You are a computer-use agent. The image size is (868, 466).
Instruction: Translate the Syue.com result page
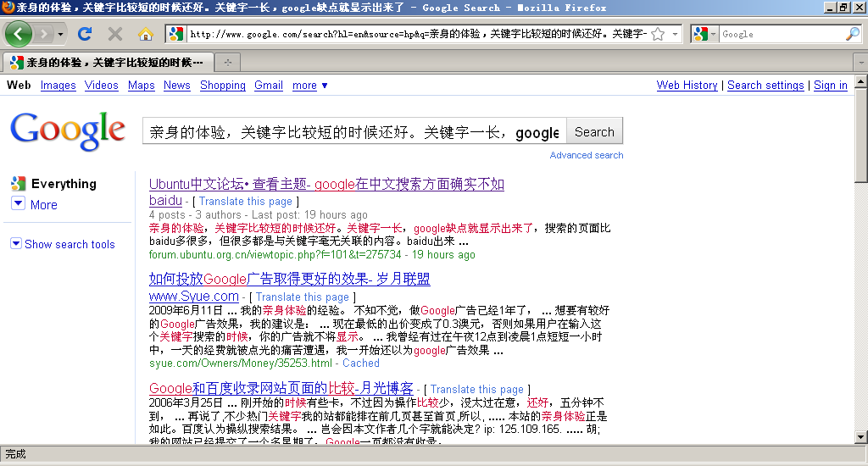point(303,297)
